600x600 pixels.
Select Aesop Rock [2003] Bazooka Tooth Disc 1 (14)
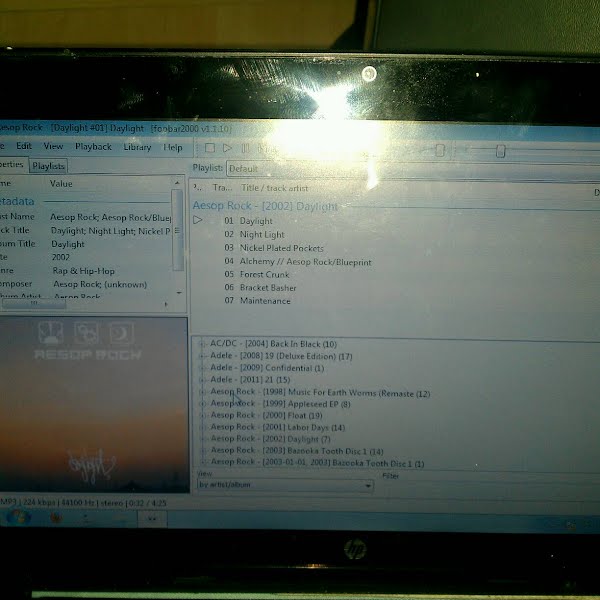click(297, 451)
